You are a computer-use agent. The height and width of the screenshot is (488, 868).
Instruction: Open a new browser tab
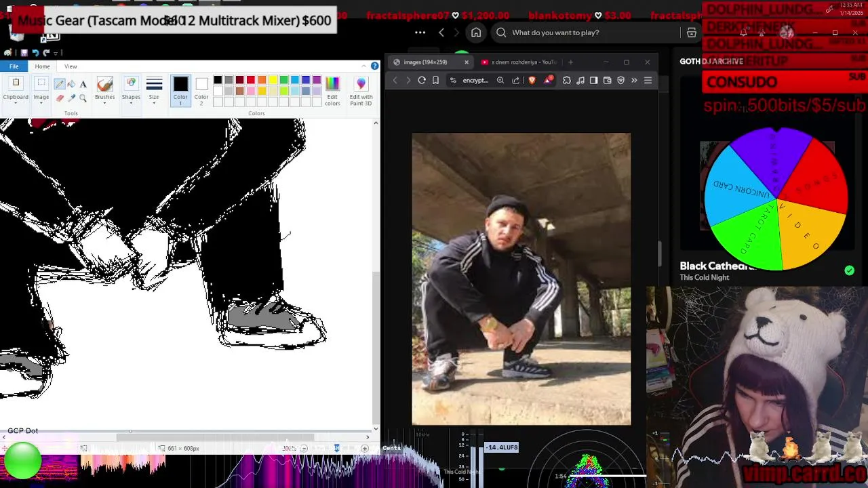point(570,62)
